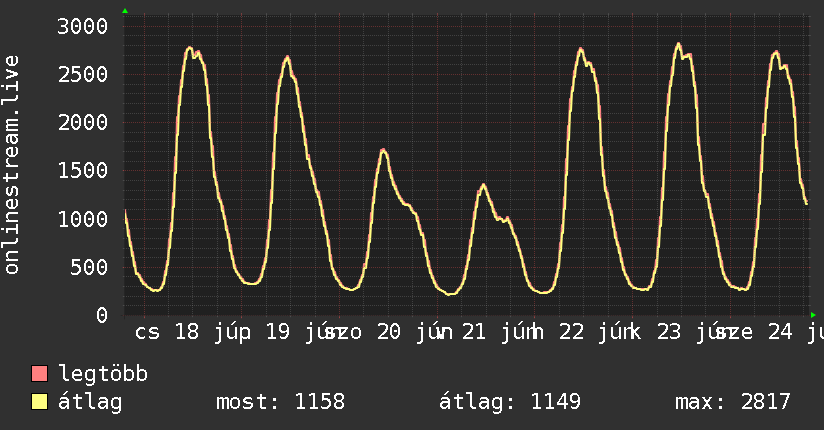This screenshot has height=430, width=824.
Task: Click the lowest daytime peak above the 21 label
Action: point(483,186)
